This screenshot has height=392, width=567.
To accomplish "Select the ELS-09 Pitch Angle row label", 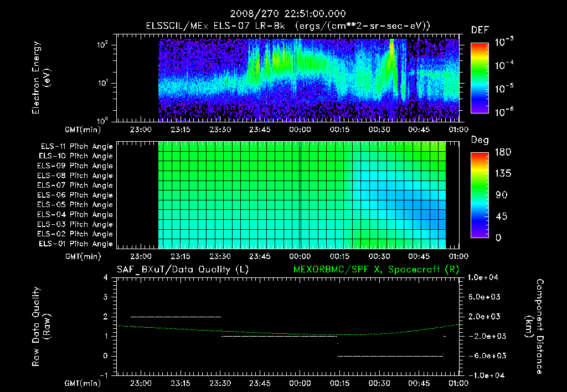I will (x=75, y=166).
